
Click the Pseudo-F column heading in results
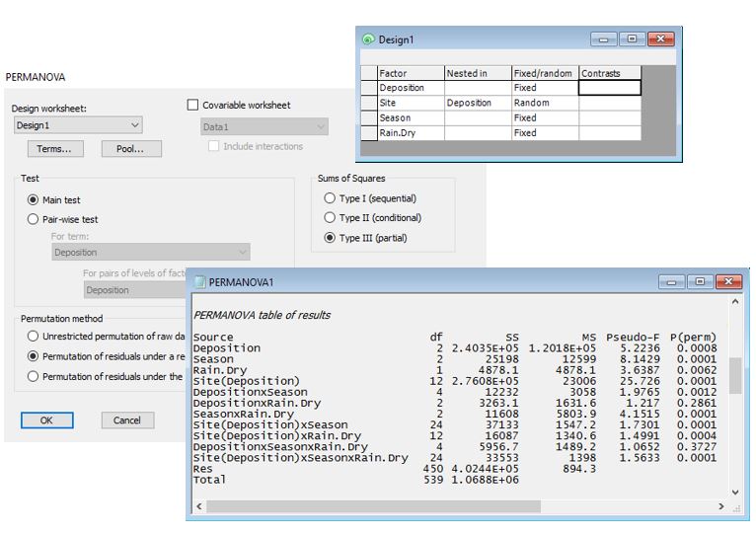(633, 338)
